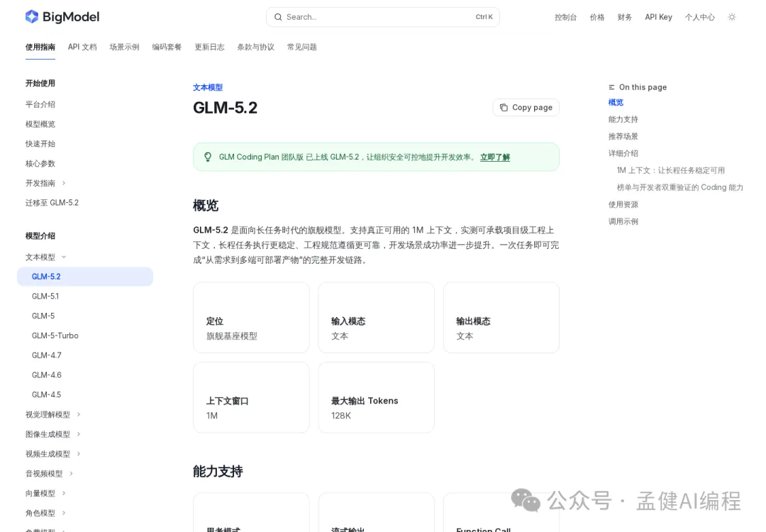
Task: Click the BigModel logo
Action: [62, 16]
